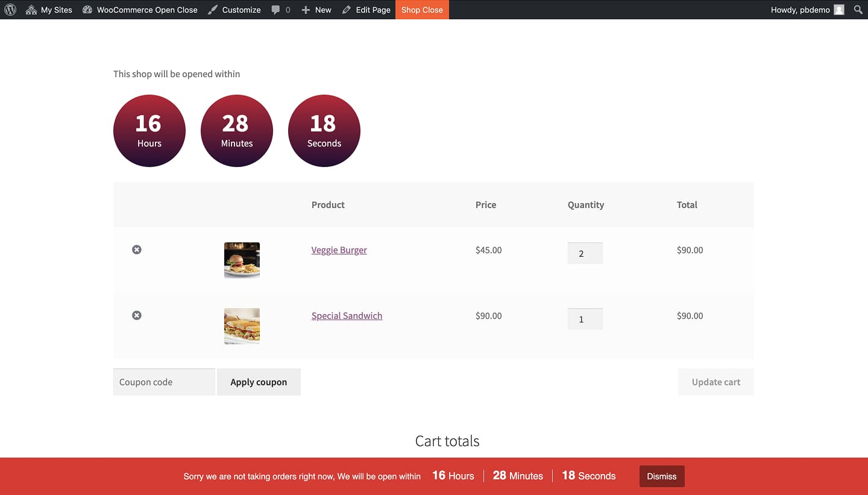Click the 28 Minutes countdown circle

tap(237, 131)
